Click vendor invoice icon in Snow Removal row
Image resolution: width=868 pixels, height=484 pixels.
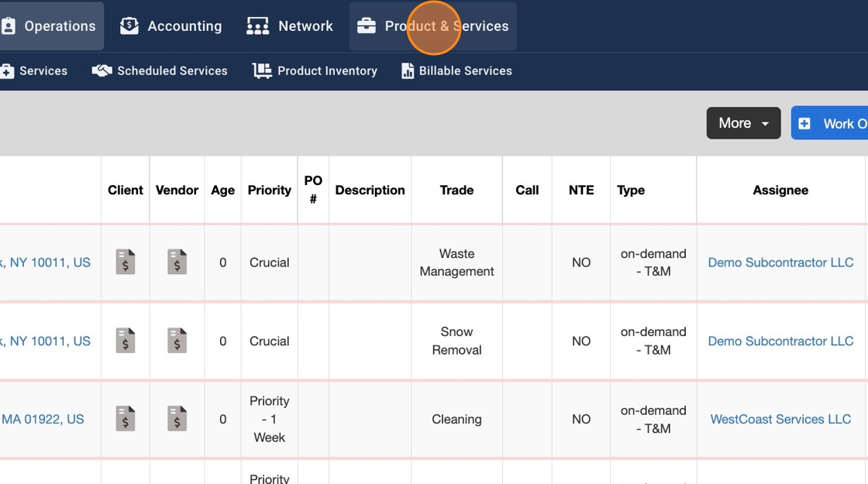point(177,341)
